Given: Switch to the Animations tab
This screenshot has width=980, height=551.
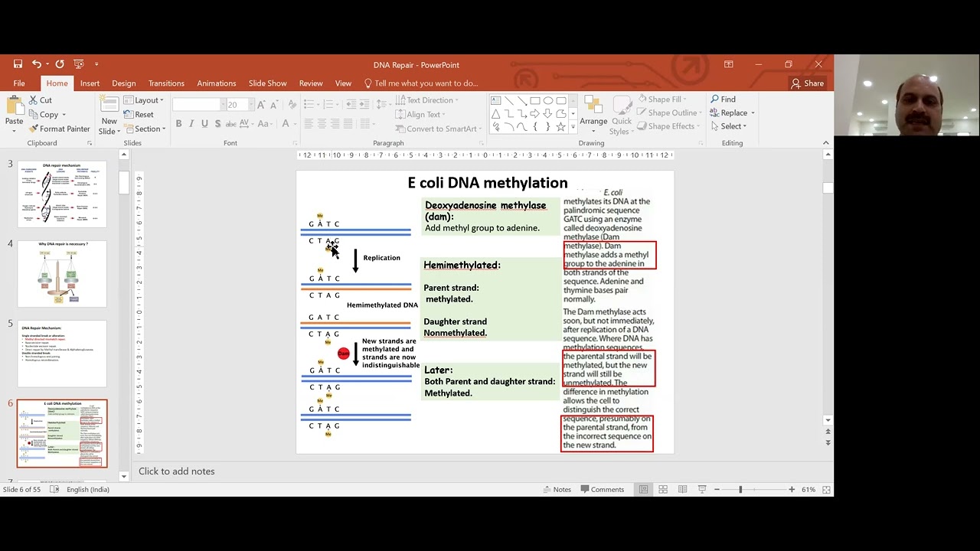Looking at the screenshot, I should [x=217, y=83].
